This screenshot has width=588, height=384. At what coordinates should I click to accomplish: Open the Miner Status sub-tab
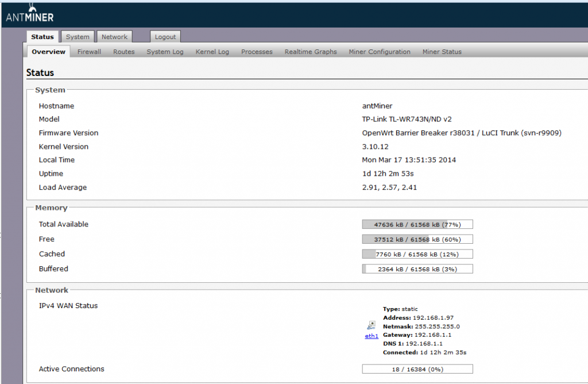pyautogui.click(x=442, y=52)
